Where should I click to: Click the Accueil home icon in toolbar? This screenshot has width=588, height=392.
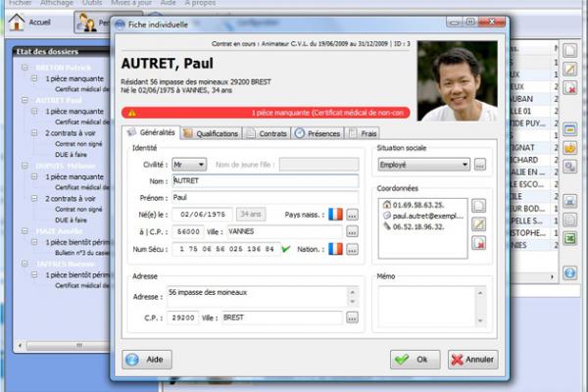pyautogui.click(x=16, y=22)
